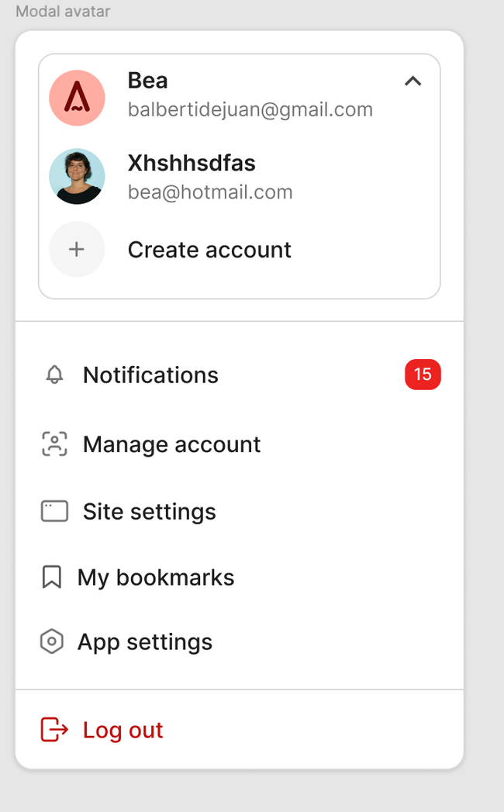The width and height of the screenshot is (504, 812).
Task: Click the red 15 notifications badge
Action: pos(423,375)
